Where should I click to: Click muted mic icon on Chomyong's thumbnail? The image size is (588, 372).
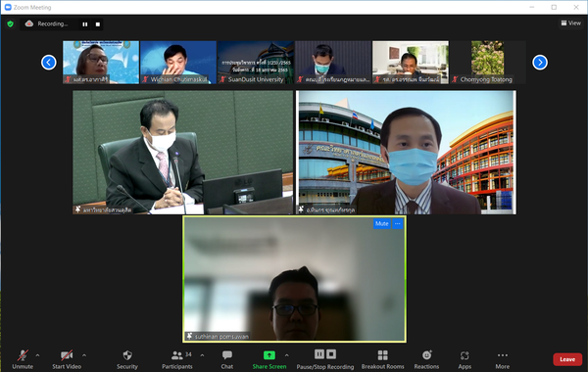pyautogui.click(x=455, y=79)
